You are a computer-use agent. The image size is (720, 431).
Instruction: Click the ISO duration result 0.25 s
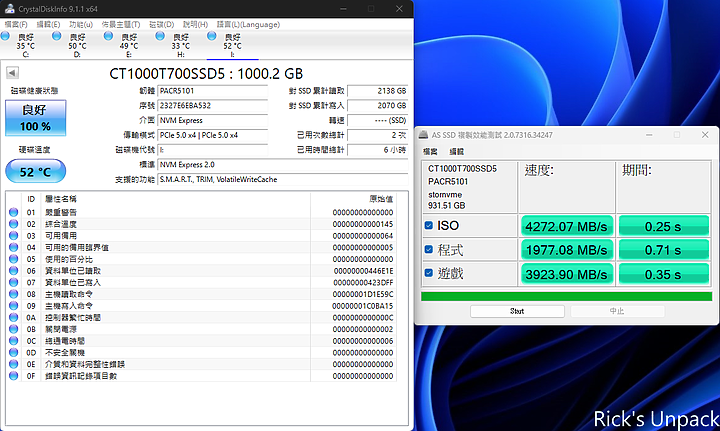664,226
